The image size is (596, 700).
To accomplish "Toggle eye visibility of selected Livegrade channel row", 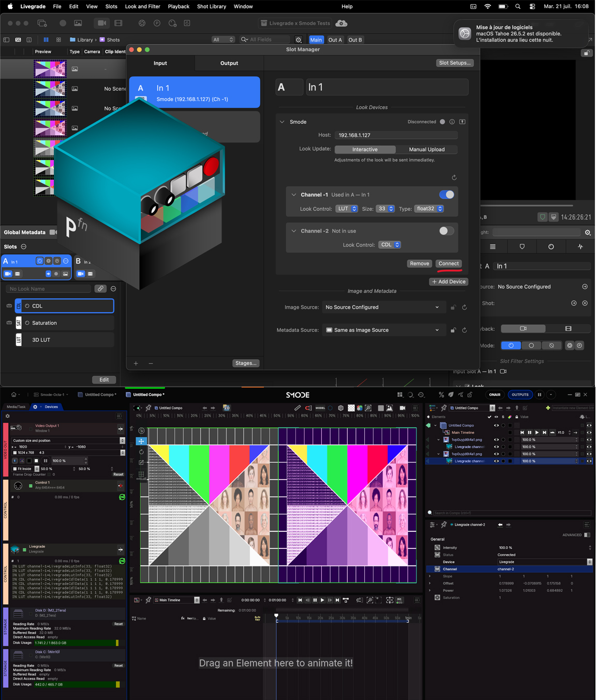I will tap(496, 461).
